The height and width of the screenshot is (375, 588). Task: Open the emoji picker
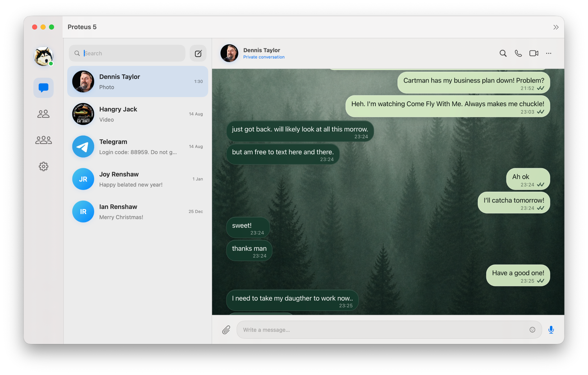coord(532,330)
